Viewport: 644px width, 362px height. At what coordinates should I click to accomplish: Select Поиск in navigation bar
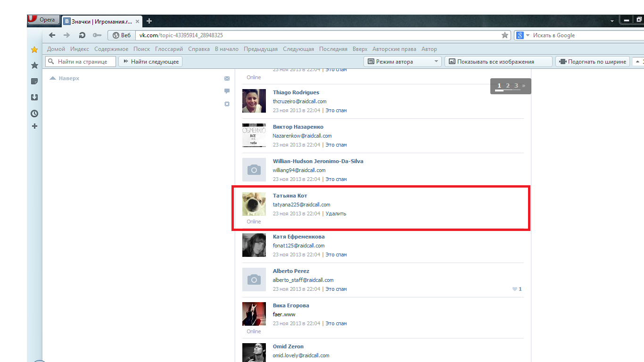pos(141,49)
